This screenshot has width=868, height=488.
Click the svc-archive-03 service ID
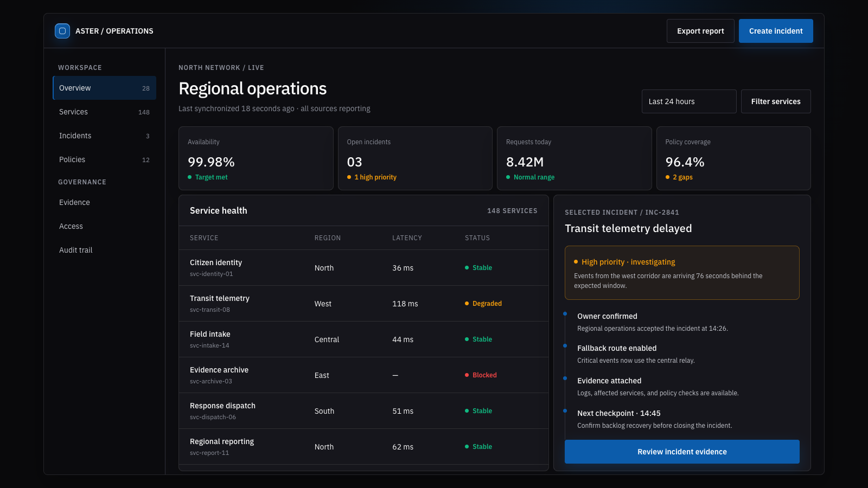pos(211,381)
